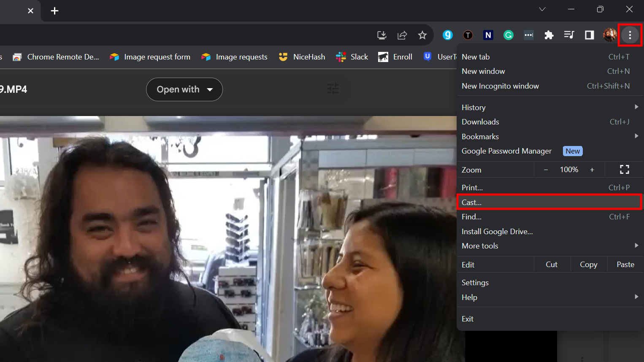644x362 pixels.
Task: Open the 'Open with' dropdown
Action: [184, 89]
